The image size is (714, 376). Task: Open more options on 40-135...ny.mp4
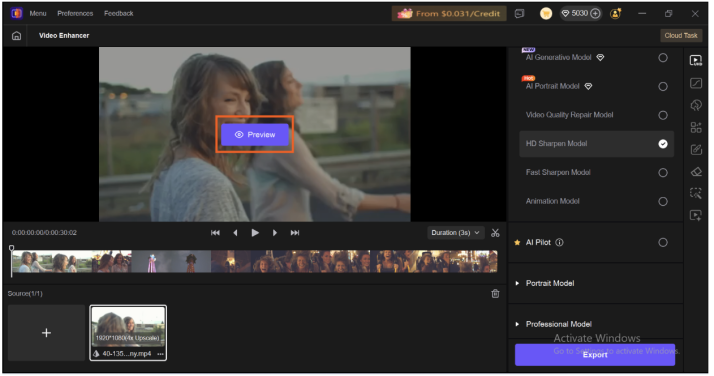pos(160,354)
